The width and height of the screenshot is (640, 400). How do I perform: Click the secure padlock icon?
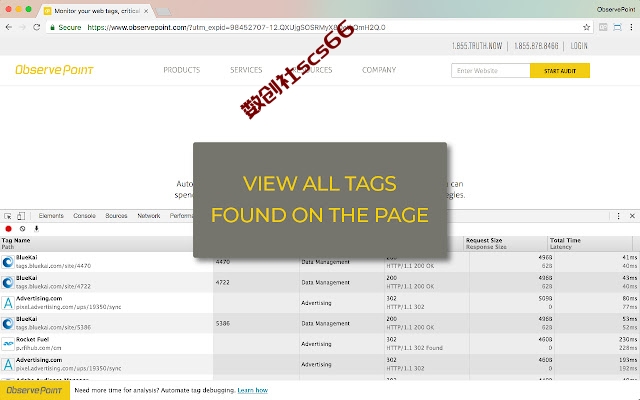coord(52,27)
